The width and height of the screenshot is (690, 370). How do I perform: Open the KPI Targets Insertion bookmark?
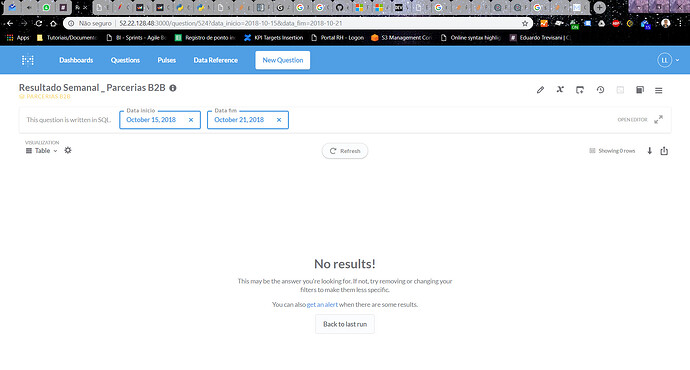(x=274, y=38)
